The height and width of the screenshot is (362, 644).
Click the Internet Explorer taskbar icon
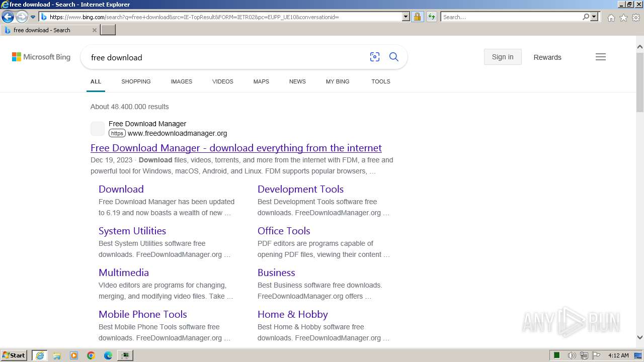click(40, 355)
